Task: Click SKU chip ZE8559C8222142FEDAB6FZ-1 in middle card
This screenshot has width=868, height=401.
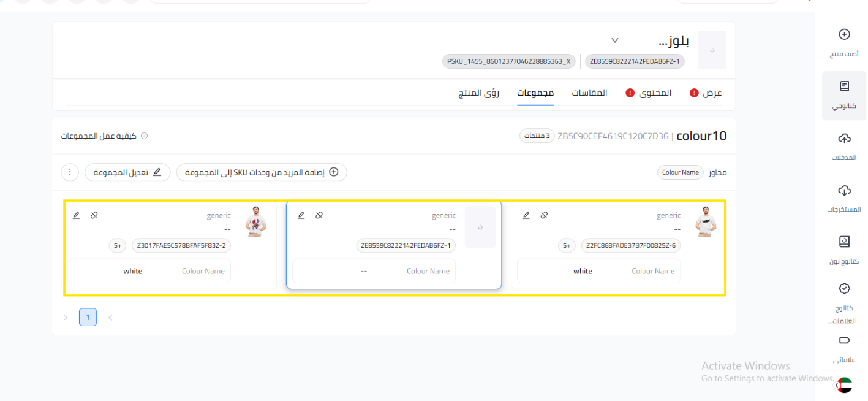Action: coord(406,246)
